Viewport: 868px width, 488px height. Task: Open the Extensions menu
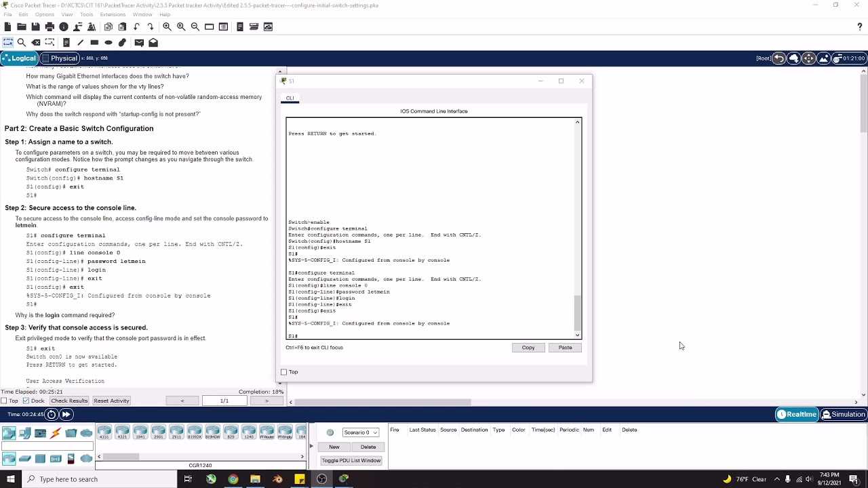113,14
